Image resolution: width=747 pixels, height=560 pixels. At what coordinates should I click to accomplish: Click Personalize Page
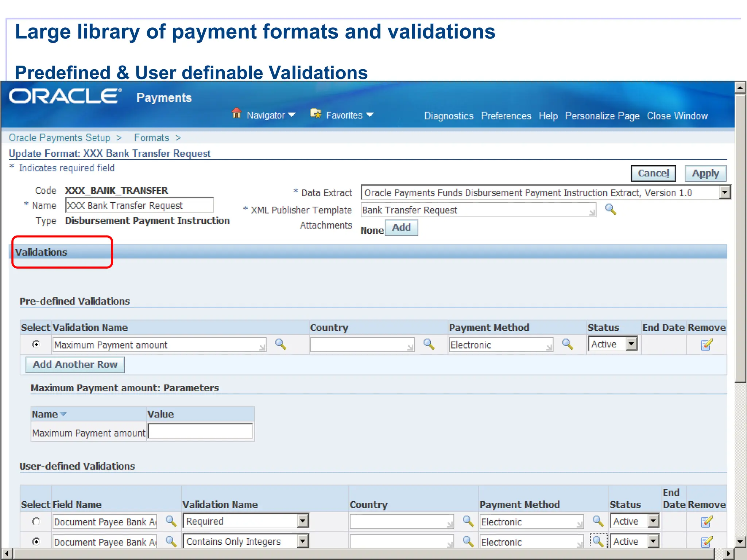tap(602, 116)
